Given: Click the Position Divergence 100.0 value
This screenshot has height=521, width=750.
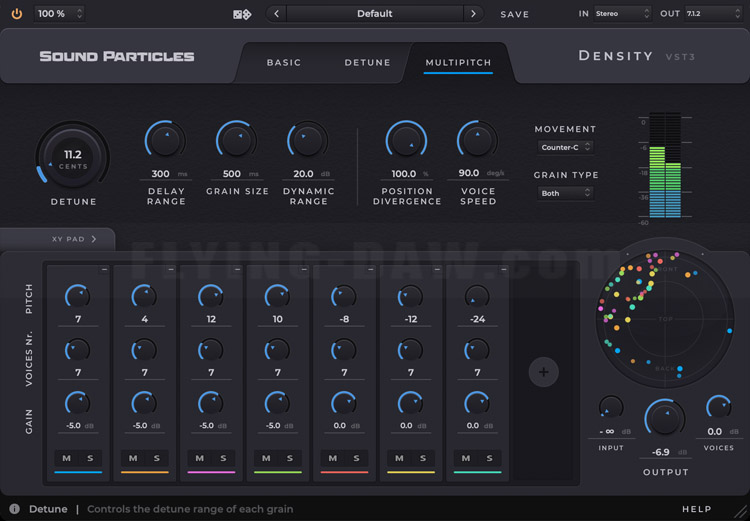Looking at the screenshot, I should pos(407,174).
